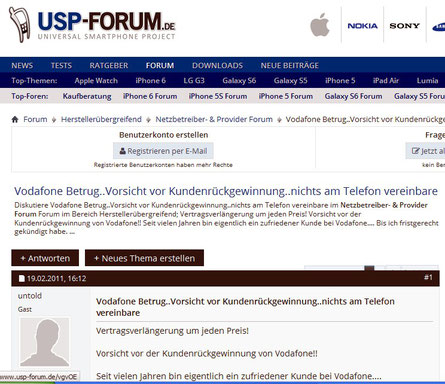Visit the iPhone 5S Forum

218,96
